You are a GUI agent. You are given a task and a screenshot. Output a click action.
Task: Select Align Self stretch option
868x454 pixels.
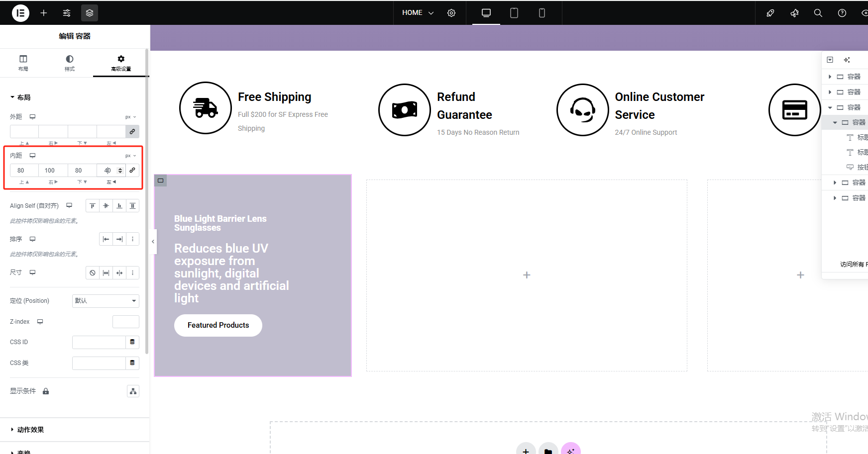133,206
